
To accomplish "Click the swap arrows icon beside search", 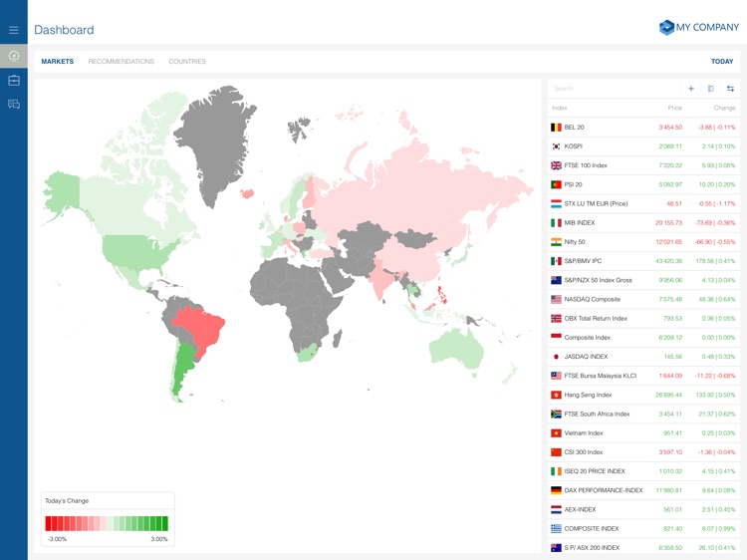I will 730,88.
